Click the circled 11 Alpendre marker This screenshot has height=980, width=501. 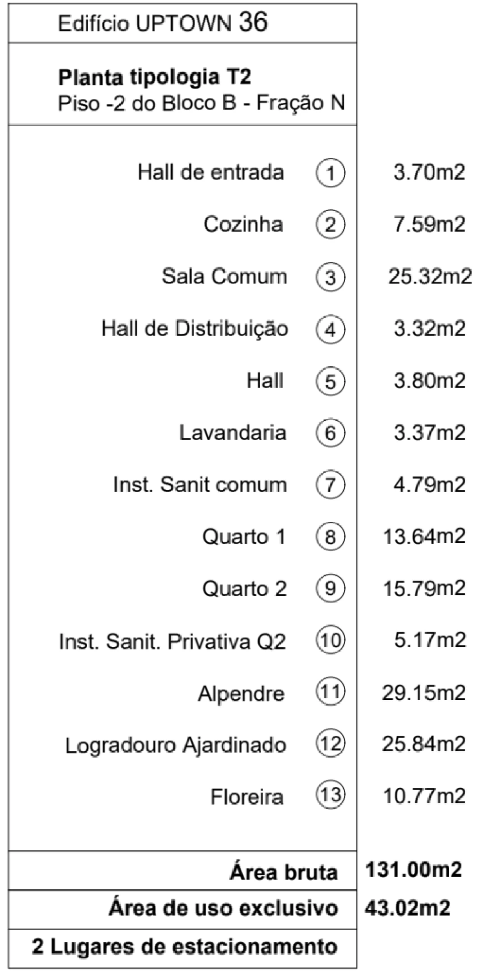331,692
